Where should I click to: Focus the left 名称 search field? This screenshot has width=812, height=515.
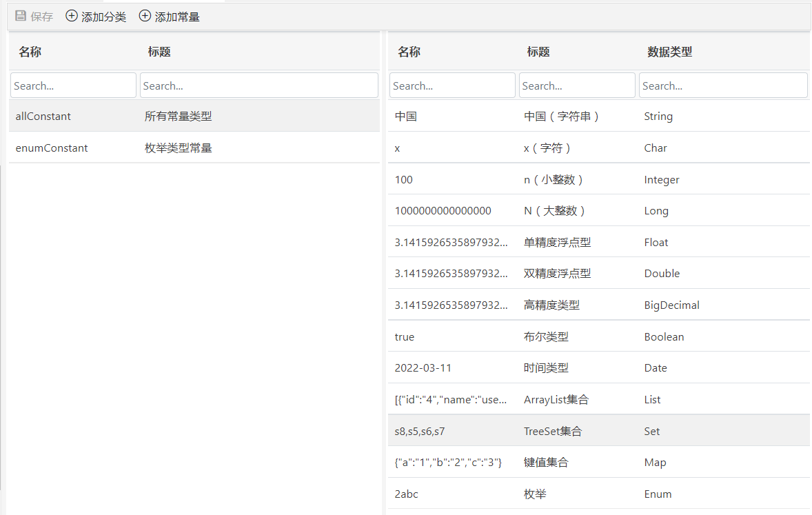73,85
